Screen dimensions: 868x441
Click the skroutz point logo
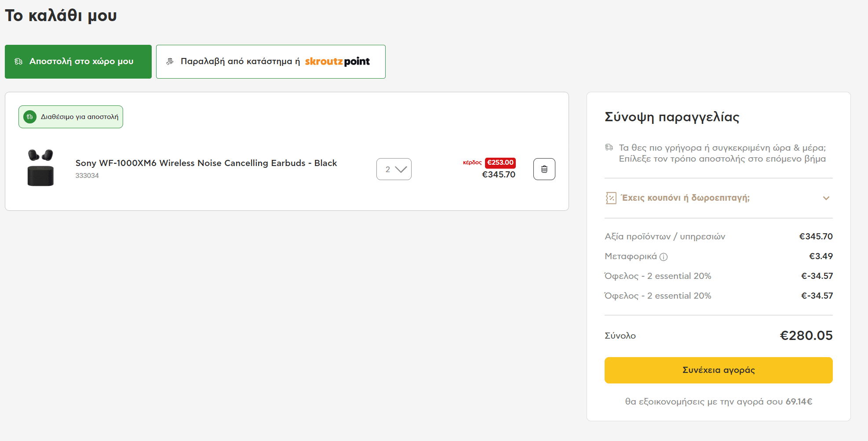tap(337, 61)
